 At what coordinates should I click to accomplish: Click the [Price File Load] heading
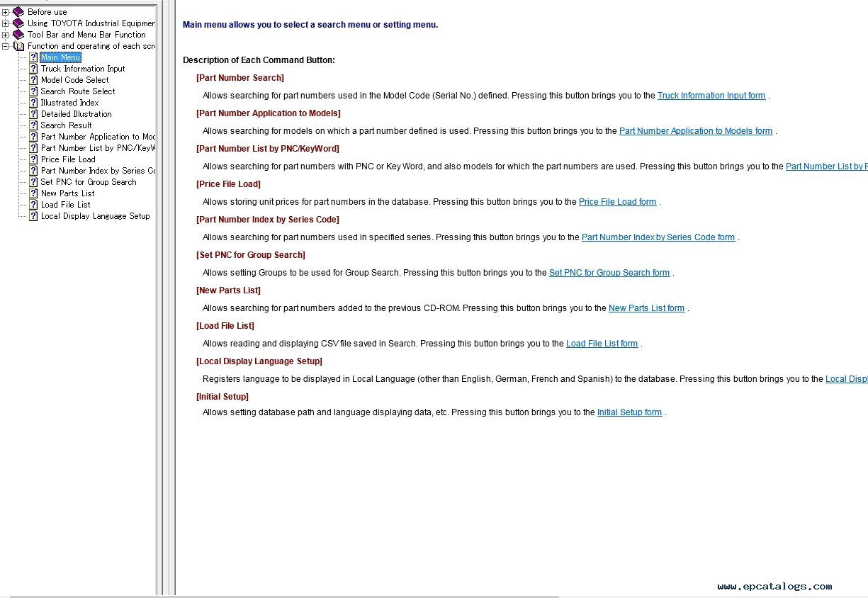pyautogui.click(x=228, y=184)
